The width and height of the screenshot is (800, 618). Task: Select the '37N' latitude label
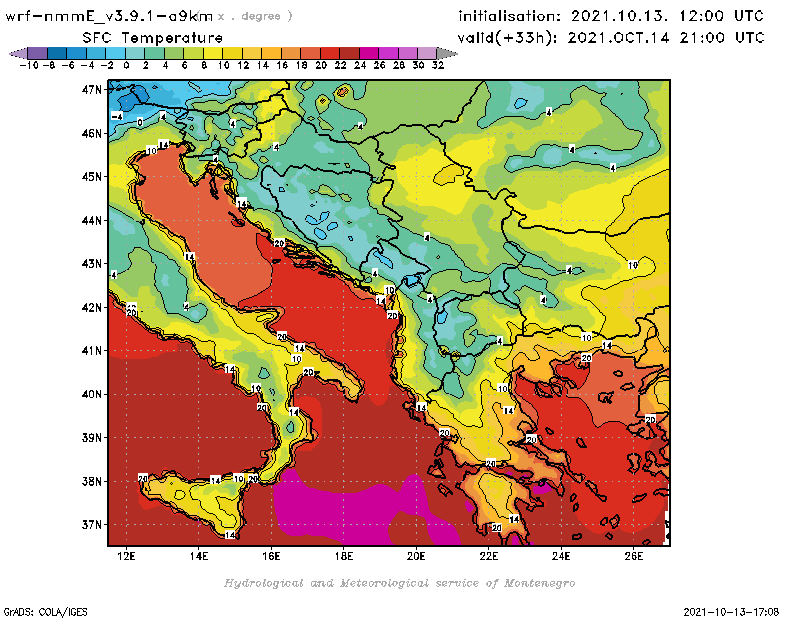(x=92, y=525)
